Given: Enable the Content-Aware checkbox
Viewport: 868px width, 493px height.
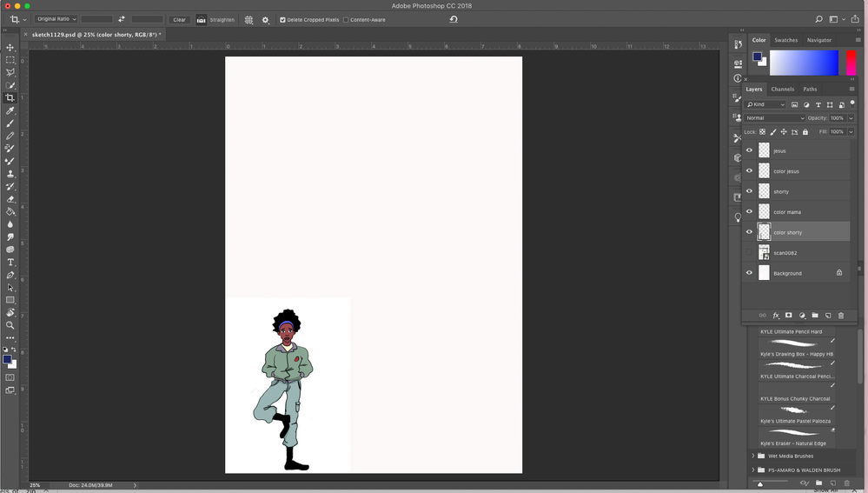Looking at the screenshot, I should pyautogui.click(x=346, y=19).
